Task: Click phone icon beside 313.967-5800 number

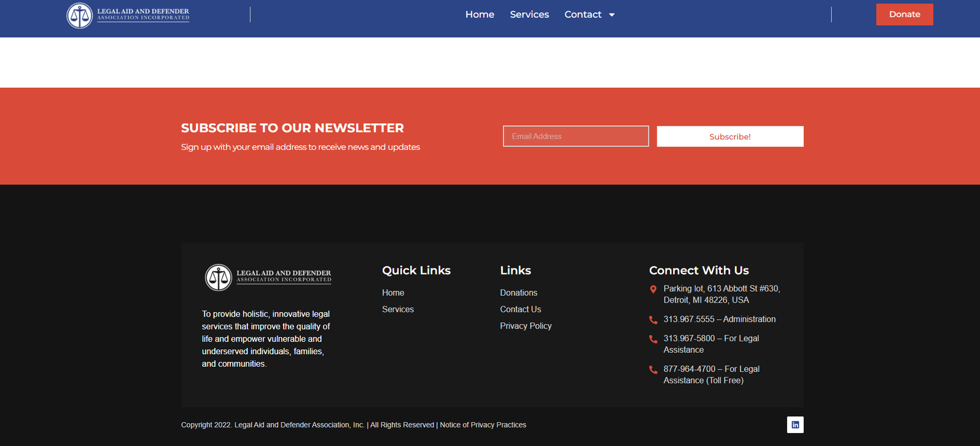Action: pos(653,339)
